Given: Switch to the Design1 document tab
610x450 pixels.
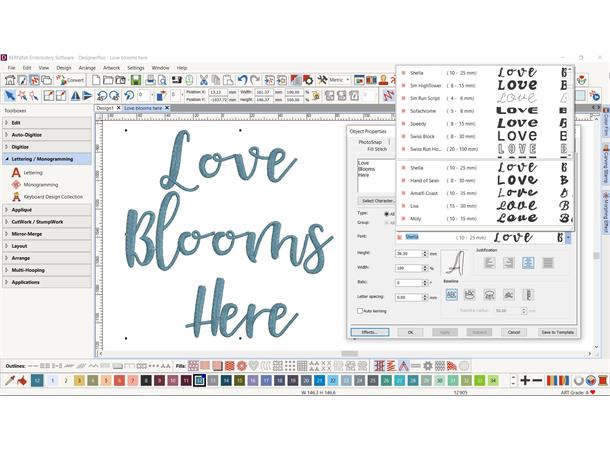Looking at the screenshot, I should click(x=106, y=107).
